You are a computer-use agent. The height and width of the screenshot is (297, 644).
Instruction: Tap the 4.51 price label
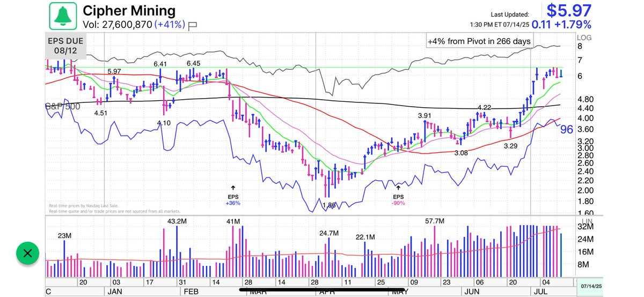[101, 113]
